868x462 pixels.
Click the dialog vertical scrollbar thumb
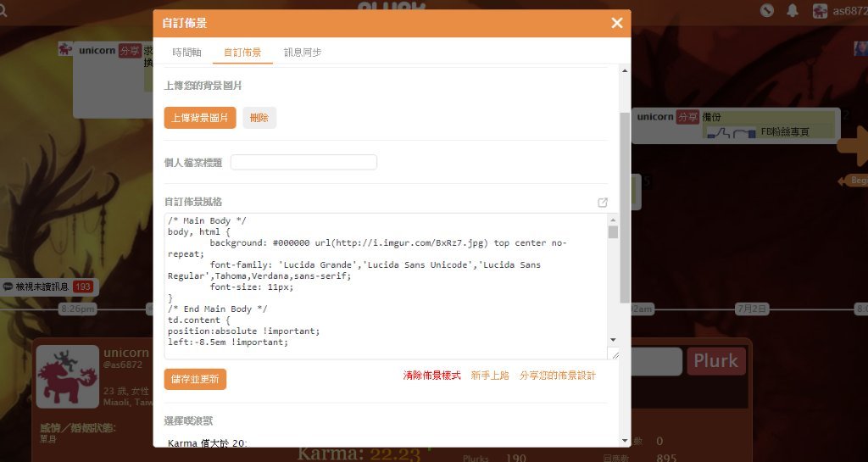click(x=625, y=208)
